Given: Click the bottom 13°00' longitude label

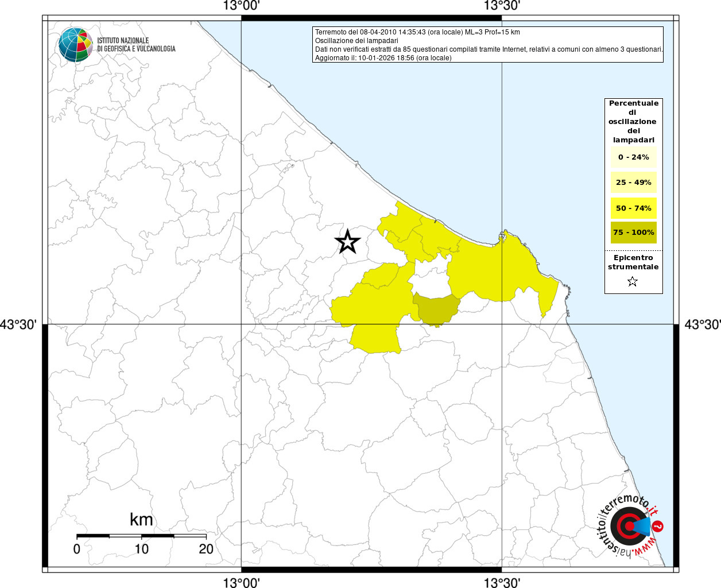Looking at the screenshot, I should point(242,583).
